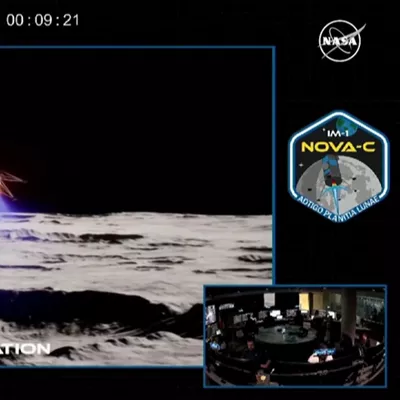The height and width of the screenshot is (400, 400).
Task: Click the NASA meatball logo
Action: 340,41
